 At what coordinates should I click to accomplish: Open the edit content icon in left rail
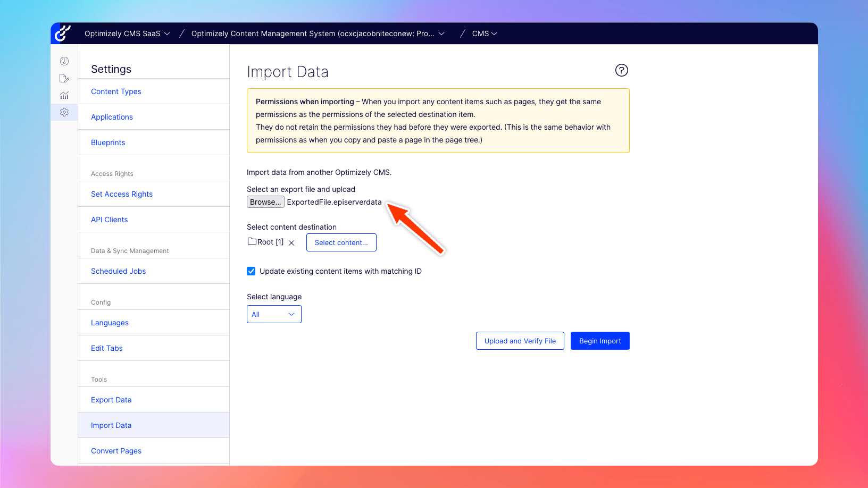pyautogui.click(x=64, y=78)
